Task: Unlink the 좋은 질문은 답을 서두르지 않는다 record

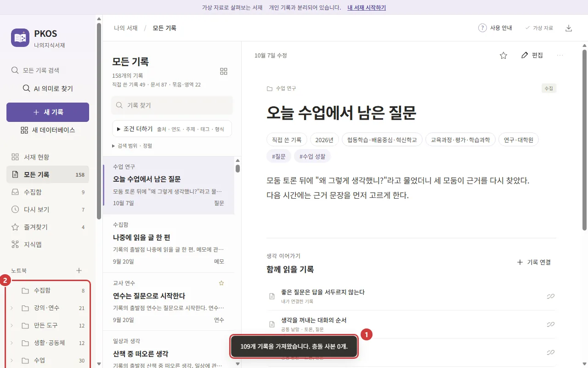Action: point(550,296)
